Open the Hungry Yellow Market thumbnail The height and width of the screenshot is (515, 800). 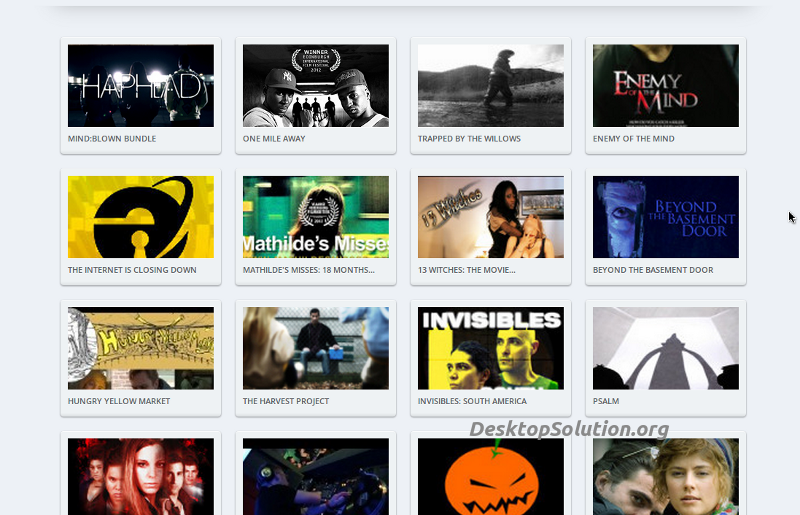(x=141, y=348)
